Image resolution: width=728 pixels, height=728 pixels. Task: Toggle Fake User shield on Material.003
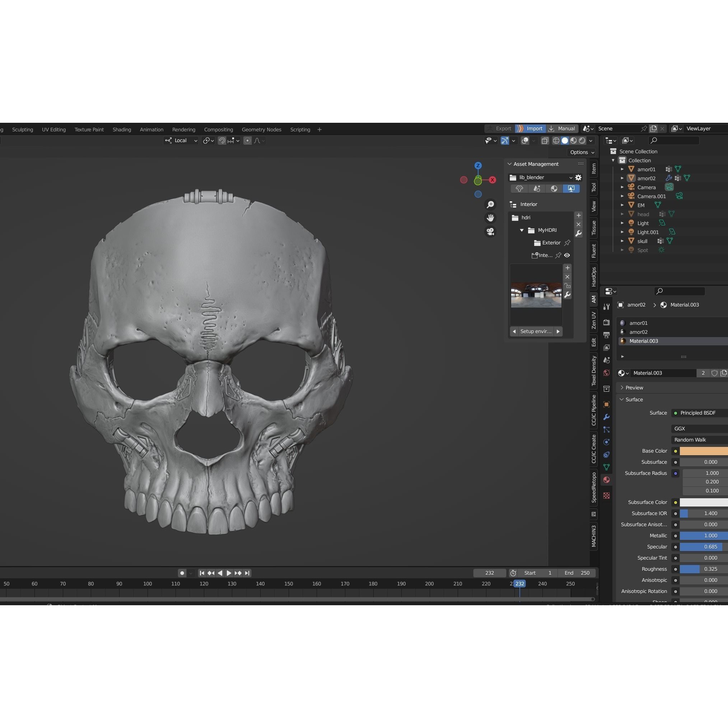tap(714, 373)
